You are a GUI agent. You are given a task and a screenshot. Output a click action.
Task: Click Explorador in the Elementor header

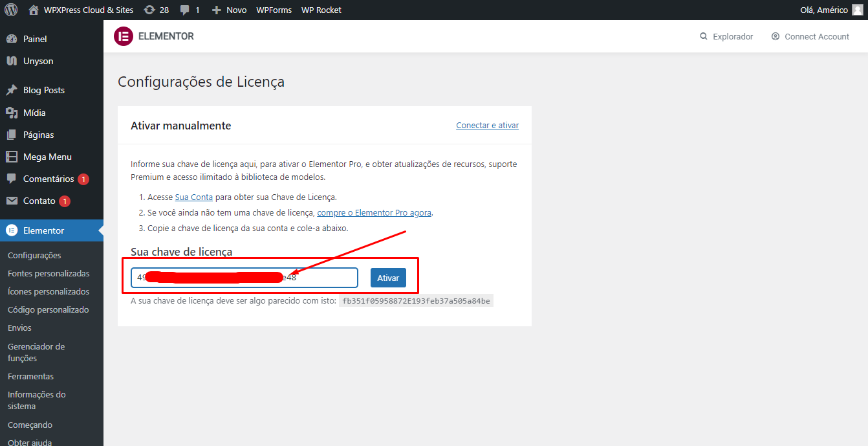coord(733,37)
